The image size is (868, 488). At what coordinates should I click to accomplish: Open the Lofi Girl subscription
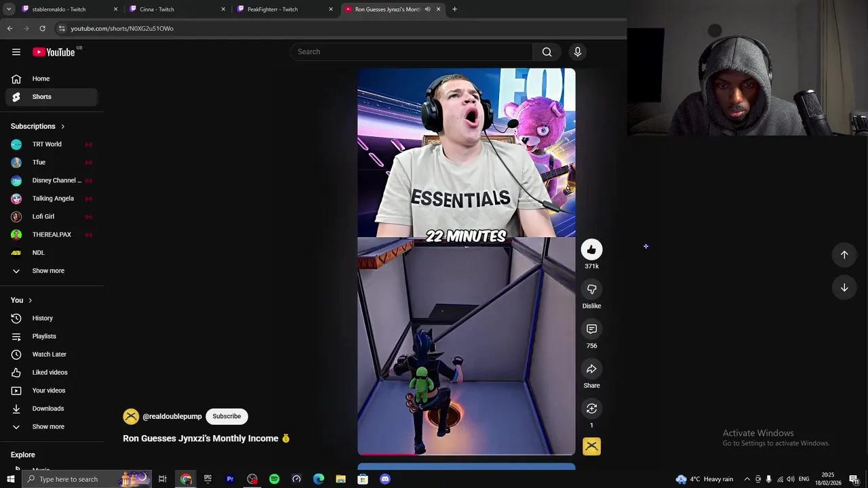click(52, 216)
